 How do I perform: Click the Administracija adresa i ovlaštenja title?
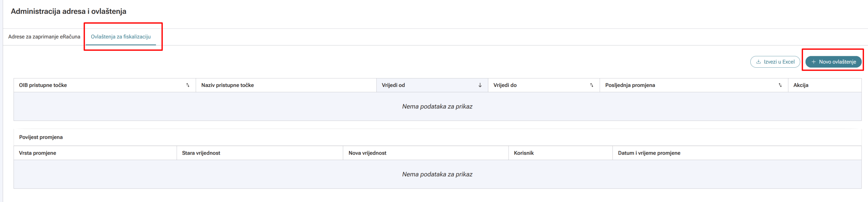[68, 11]
